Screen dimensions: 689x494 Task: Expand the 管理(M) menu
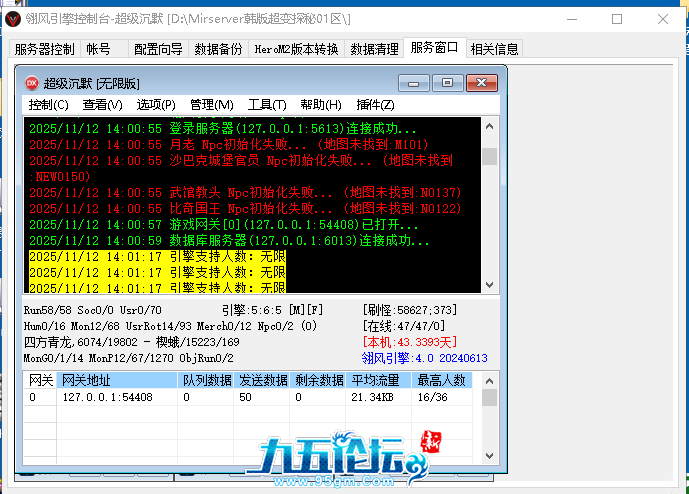211,105
